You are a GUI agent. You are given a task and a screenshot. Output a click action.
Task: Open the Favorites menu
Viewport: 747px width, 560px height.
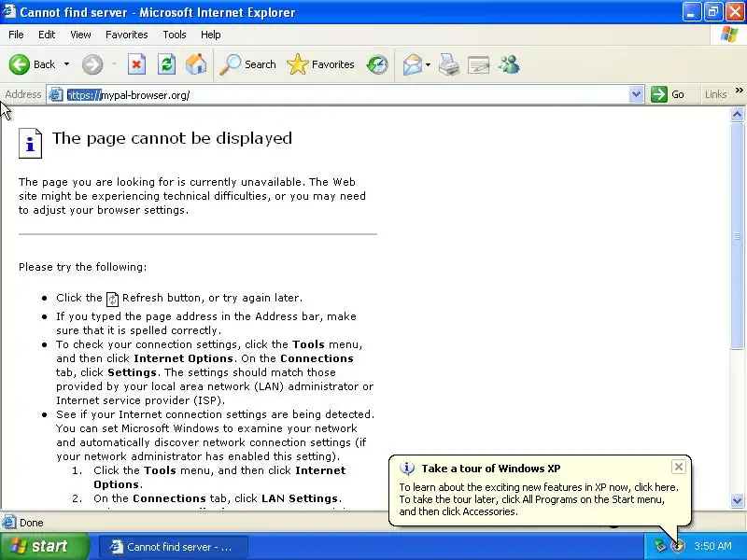127,35
